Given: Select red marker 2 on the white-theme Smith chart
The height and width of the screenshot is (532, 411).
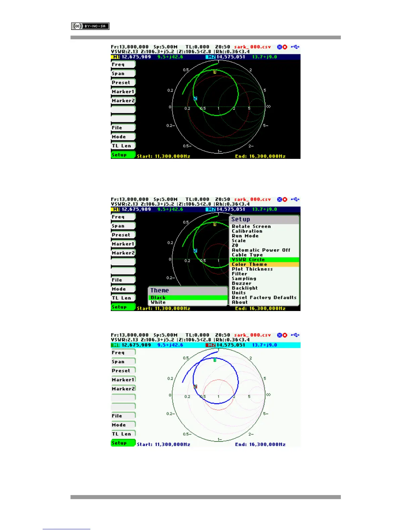Looking at the screenshot, I should click(x=195, y=387).
